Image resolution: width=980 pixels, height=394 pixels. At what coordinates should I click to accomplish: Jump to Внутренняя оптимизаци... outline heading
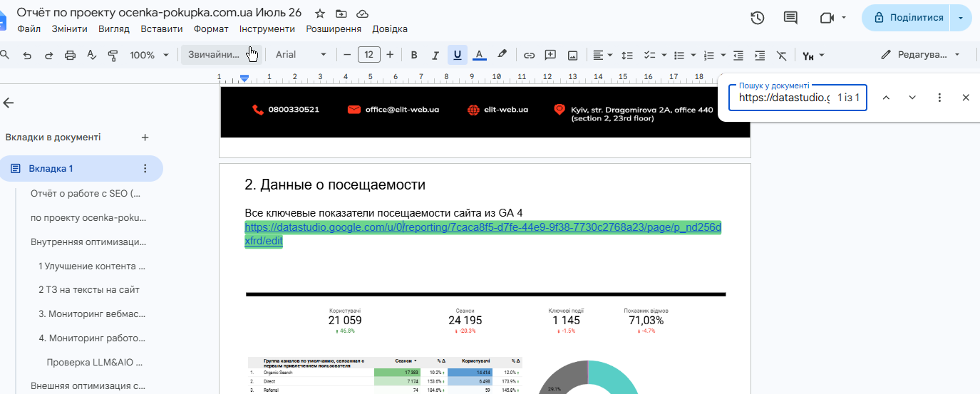pyautogui.click(x=88, y=242)
